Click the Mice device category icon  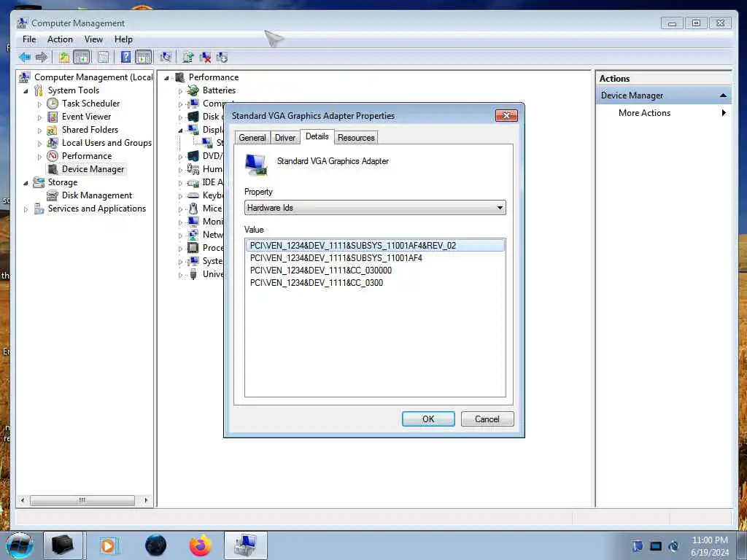pos(193,209)
